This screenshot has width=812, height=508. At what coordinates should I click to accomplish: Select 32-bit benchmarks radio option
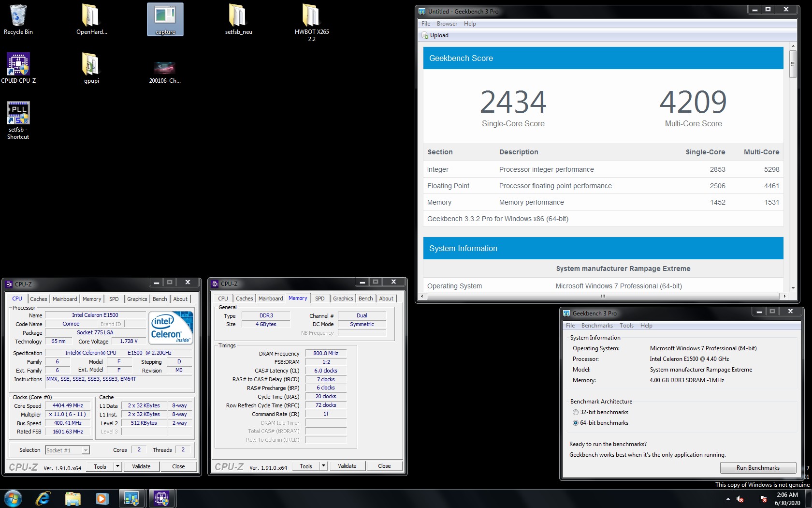click(x=575, y=412)
